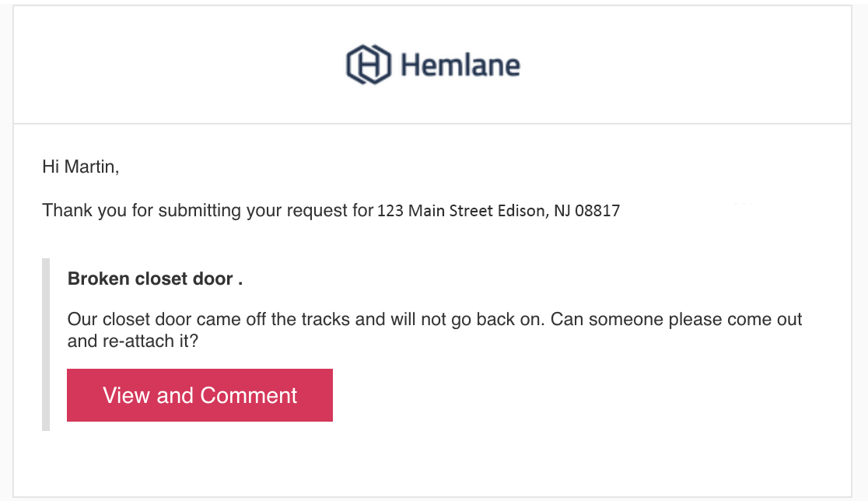Viewport: 868px width, 501px height.
Task: Click the gray quote bar beside the request
Action: click(46, 345)
